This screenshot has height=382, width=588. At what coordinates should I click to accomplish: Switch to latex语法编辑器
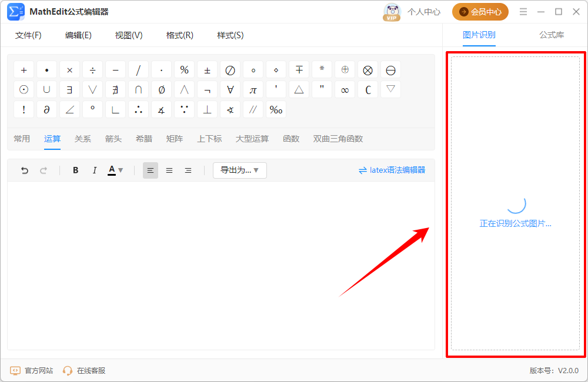pyautogui.click(x=392, y=170)
